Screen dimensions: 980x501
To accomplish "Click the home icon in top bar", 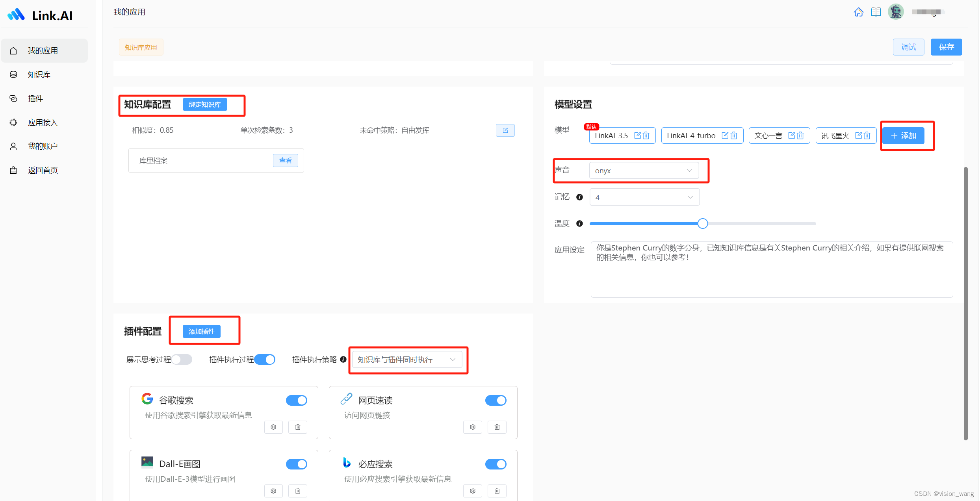I will pos(858,12).
